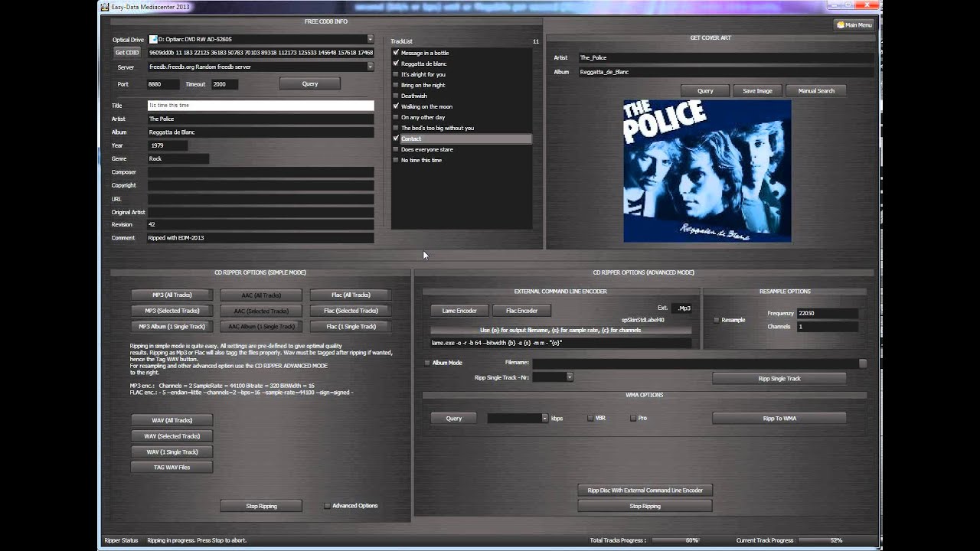980x551 pixels.
Task: Open the Main Menu
Action: click(854, 24)
